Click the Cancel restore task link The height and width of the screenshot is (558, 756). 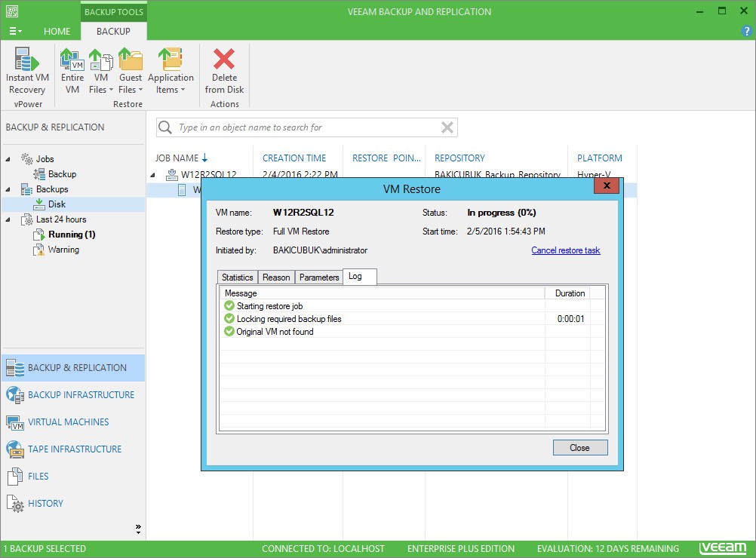566,250
